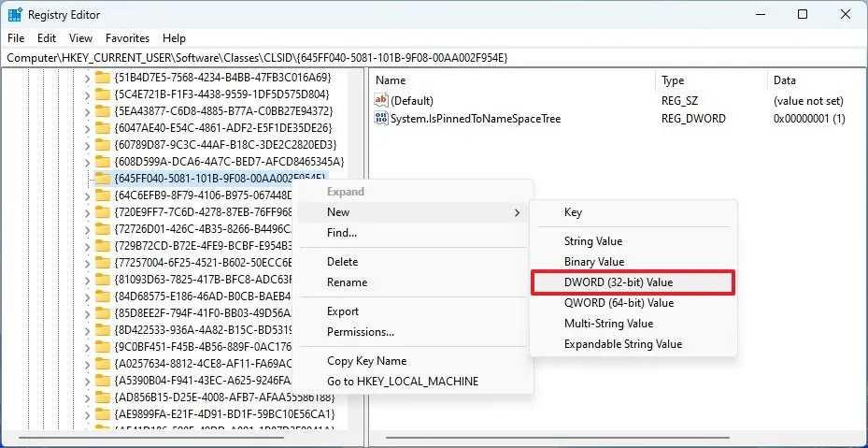The height and width of the screenshot is (448, 868).
Task: Click folder icon of {72726D01-426C-4B35 key
Action: click(x=103, y=228)
